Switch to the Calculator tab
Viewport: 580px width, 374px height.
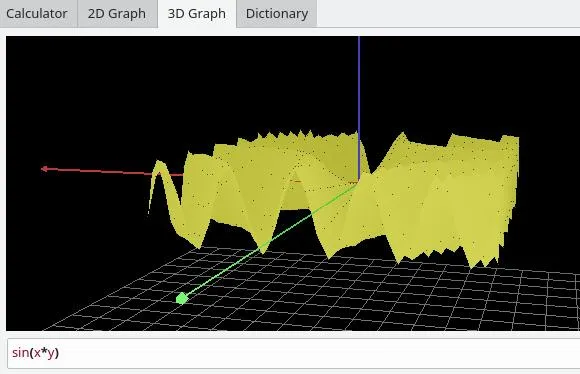point(37,14)
